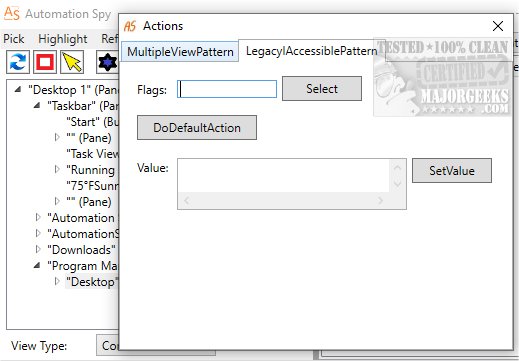519x361 pixels.
Task: Click the blue star toolbar icon
Action: [107, 62]
